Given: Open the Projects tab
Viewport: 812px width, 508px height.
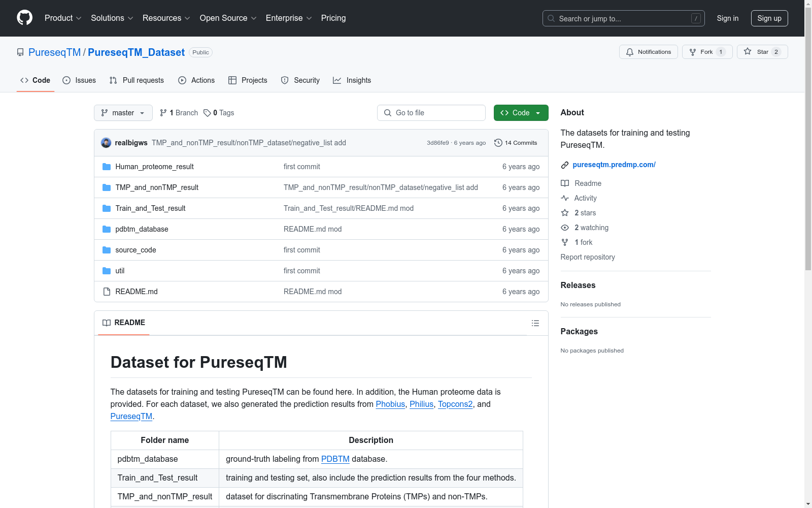Looking at the screenshot, I should (248, 80).
